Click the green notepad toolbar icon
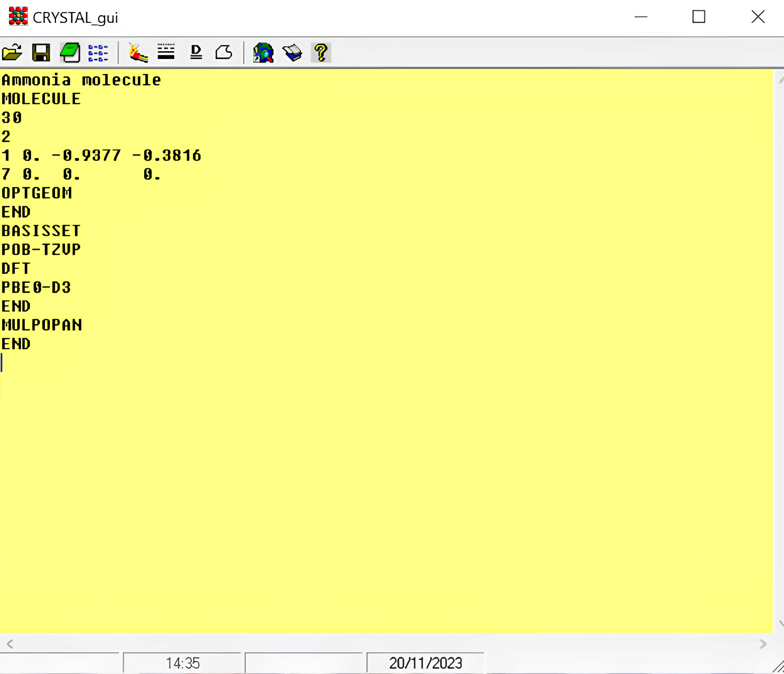784x674 pixels. pos(70,53)
